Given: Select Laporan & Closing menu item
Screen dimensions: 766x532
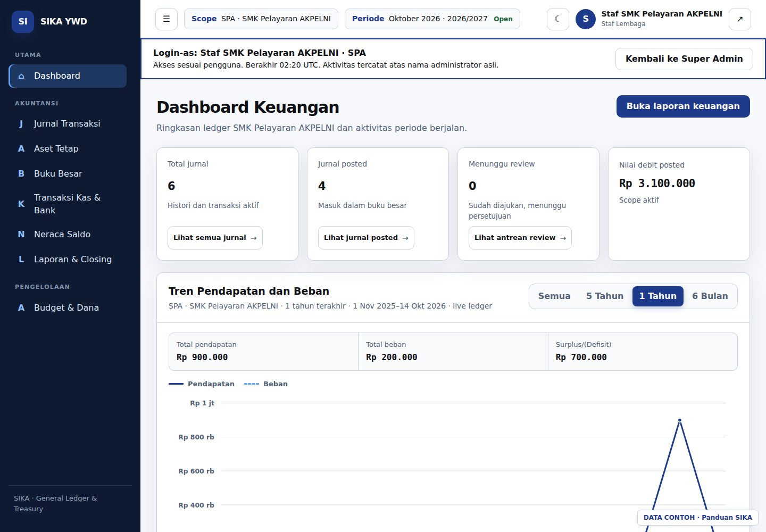Looking at the screenshot, I should [x=68, y=260].
